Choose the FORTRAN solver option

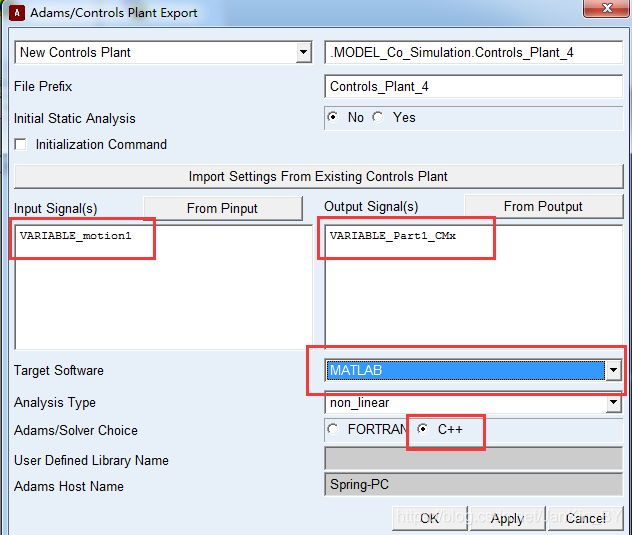point(333,430)
